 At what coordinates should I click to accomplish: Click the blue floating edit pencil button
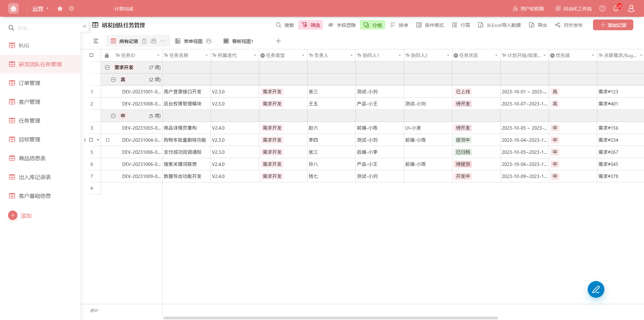pos(596,289)
